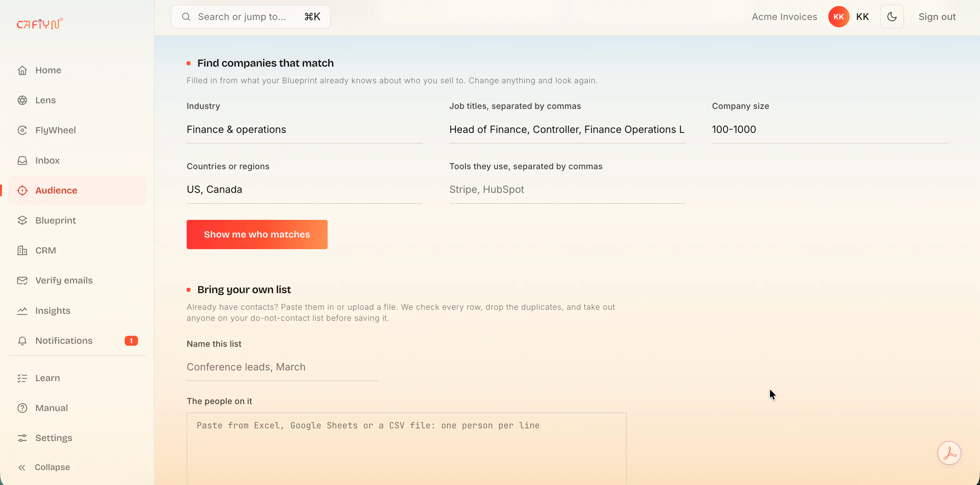Click the Inbox tray icon
This screenshot has width=980, height=485.
(x=22, y=161)
